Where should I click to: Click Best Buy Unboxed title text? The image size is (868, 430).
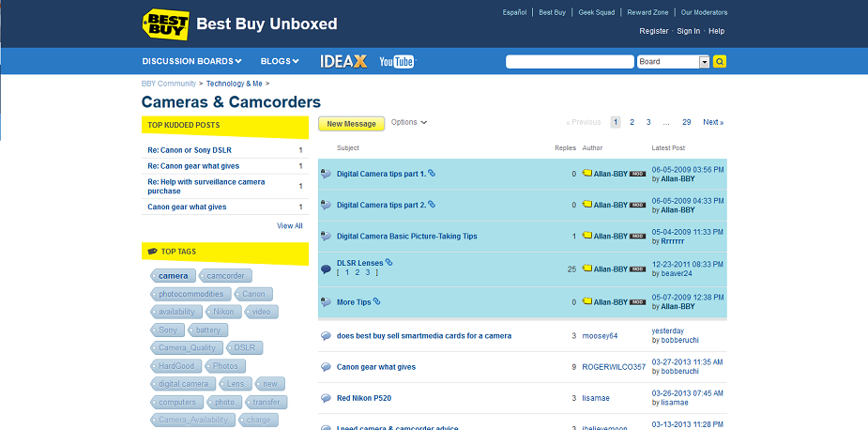pyautogui.click(x=266, y=24)
